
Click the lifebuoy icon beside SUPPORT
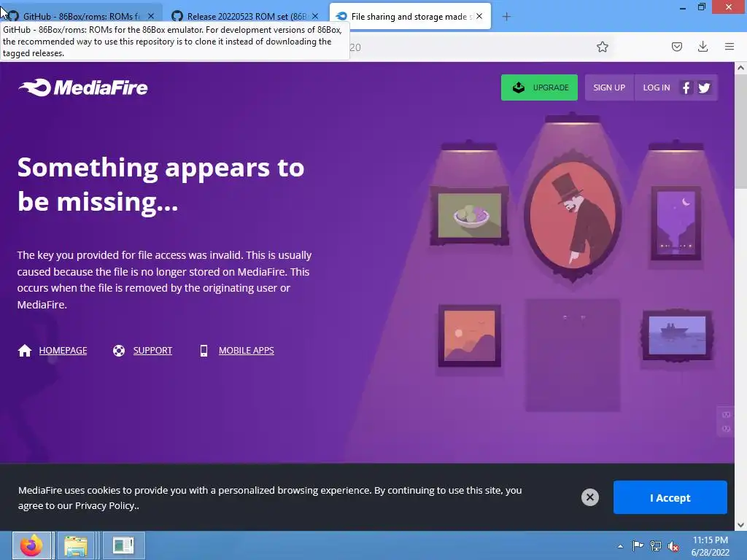point(119,351)
